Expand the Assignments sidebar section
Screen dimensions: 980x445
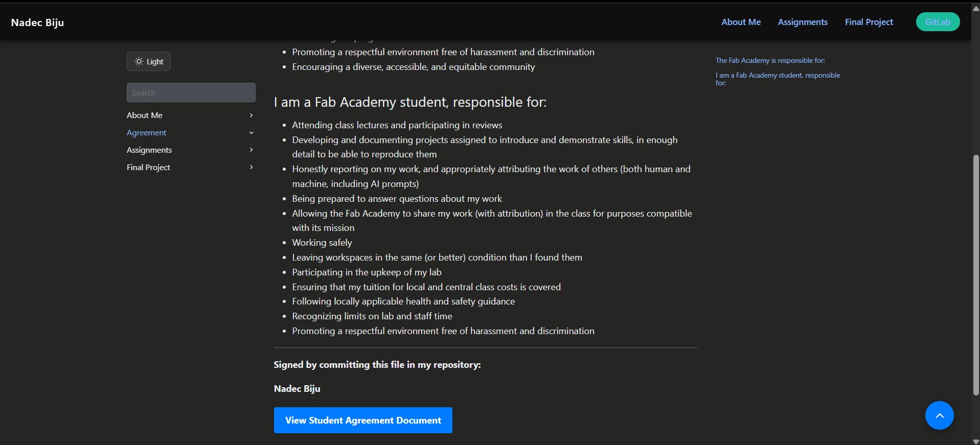point(250,150)
